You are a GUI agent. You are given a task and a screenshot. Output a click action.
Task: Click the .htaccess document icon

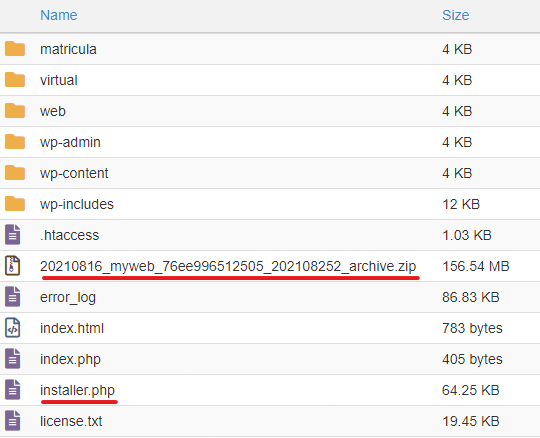point(12,234)
